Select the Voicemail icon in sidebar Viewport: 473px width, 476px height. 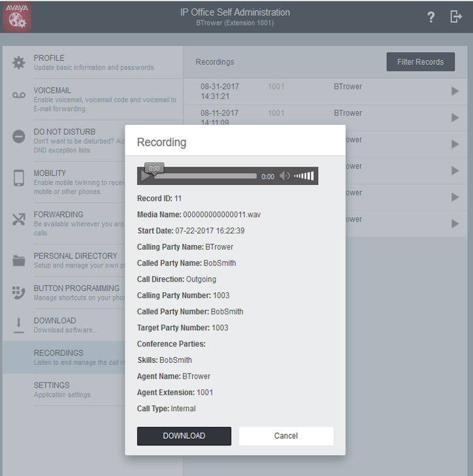[x=19, y=95]
